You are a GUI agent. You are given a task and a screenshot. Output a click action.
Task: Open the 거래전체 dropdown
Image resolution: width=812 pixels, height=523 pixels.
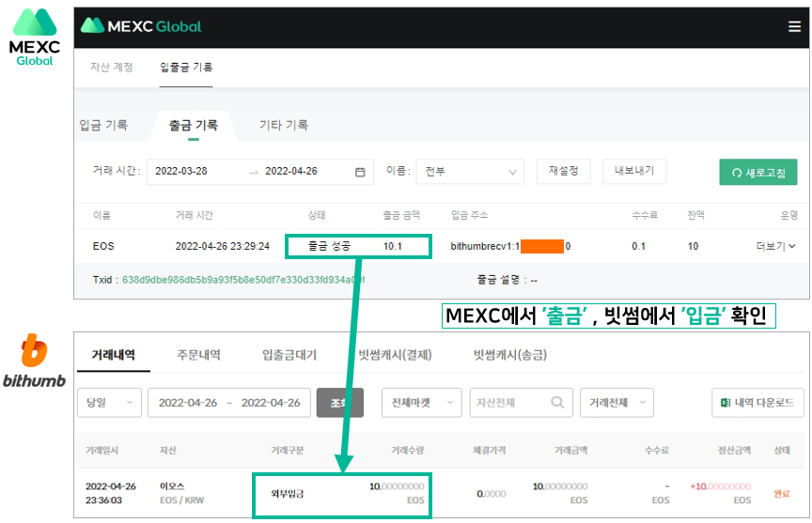[617, 403]
